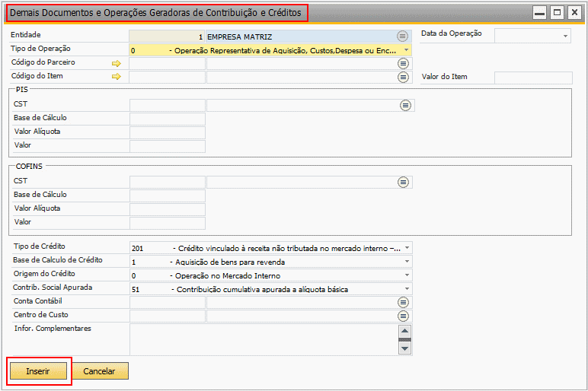588x391 pixels.
Task: Click the Cancelar button
Action: (100, 370)
